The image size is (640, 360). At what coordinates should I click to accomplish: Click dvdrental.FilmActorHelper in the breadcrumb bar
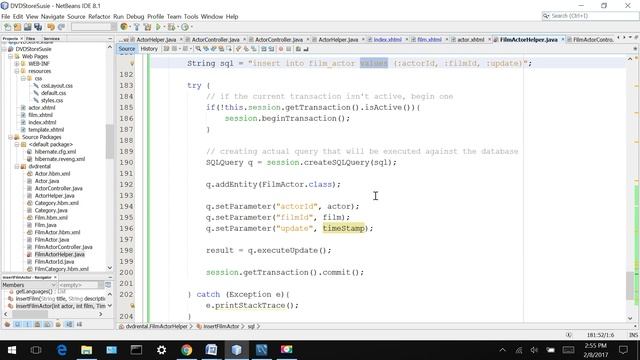click(156, 327)
